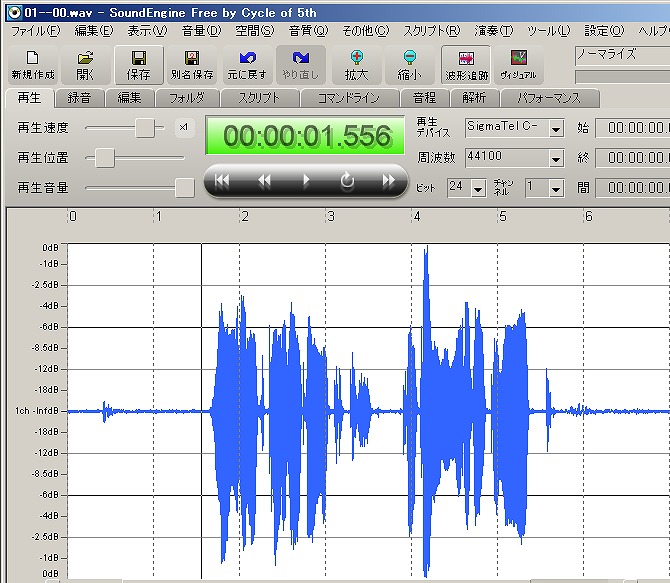Open the 設定(O) menu
This screenshot has width=670, height=583.
[604, 31]
